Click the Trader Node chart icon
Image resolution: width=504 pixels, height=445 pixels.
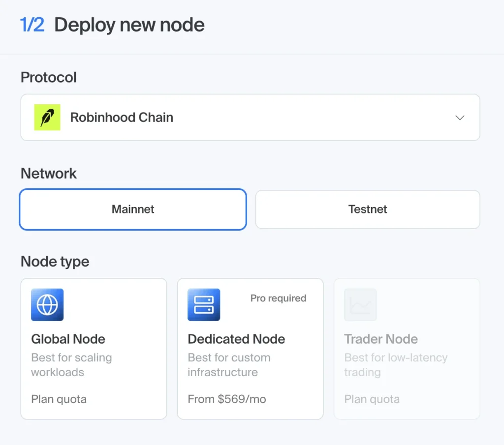click(360, 305)
